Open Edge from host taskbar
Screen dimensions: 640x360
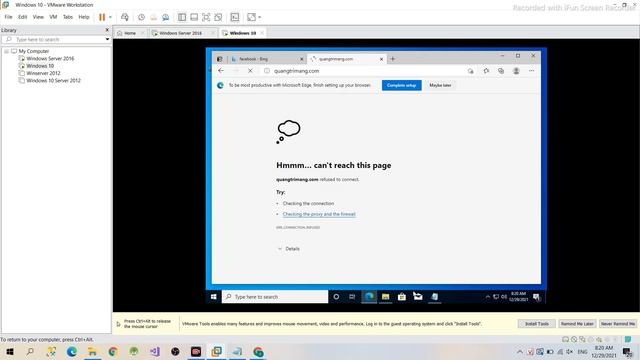pyautogui.click(x=72, y=351)
